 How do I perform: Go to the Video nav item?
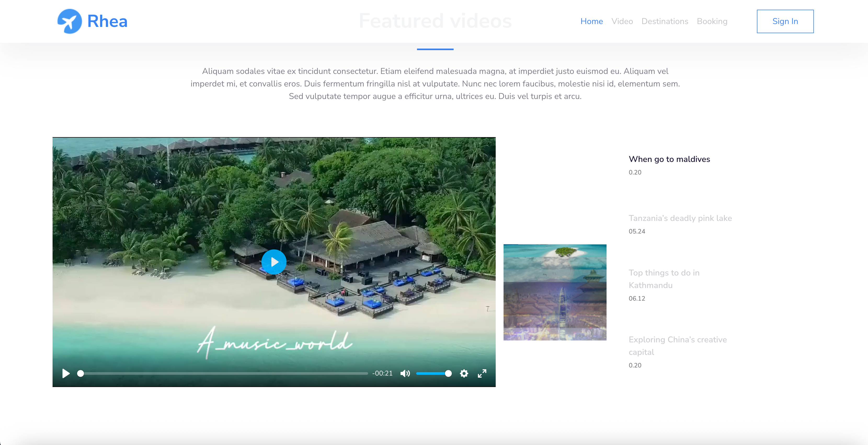pos(622,21)
